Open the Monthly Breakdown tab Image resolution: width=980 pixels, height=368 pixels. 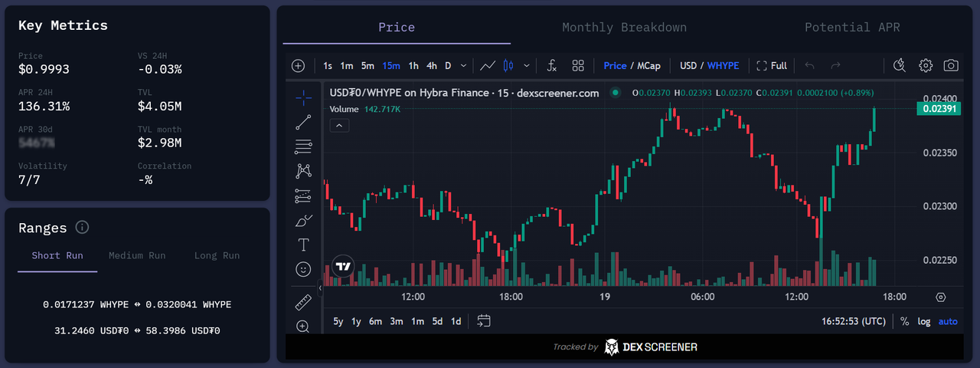click(x=624, y=28)
